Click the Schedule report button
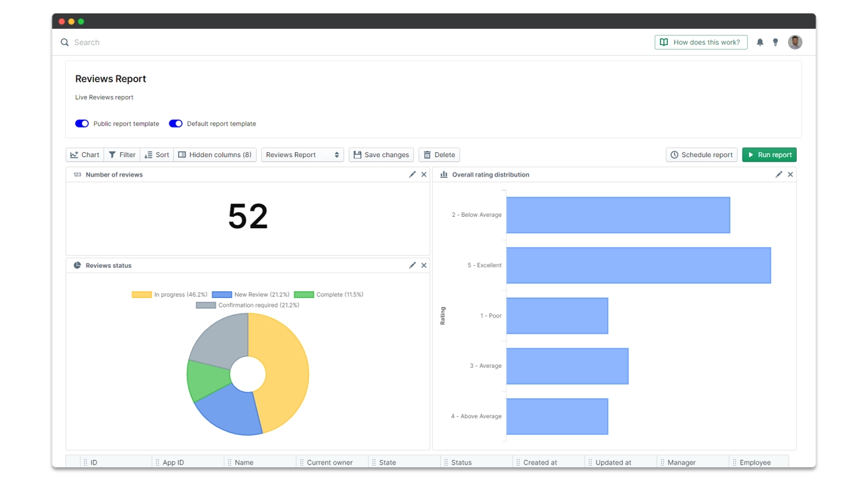 (701, 155)
